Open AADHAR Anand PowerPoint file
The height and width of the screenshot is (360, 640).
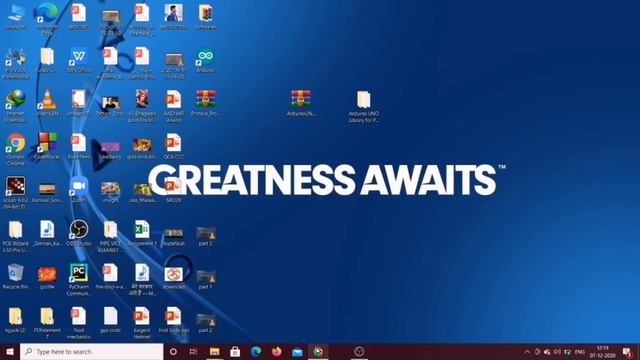pyautogui.click(x=173, y=107)
